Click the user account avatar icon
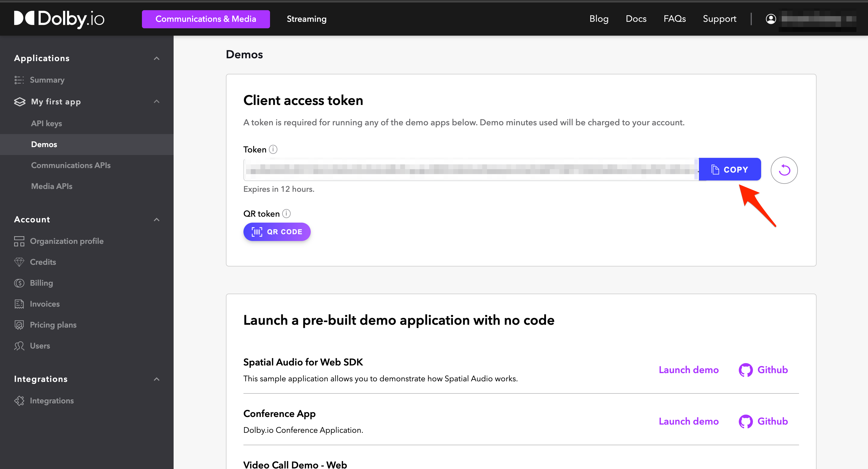The width and height of the screenshot is (868, 469). point(771,19)
